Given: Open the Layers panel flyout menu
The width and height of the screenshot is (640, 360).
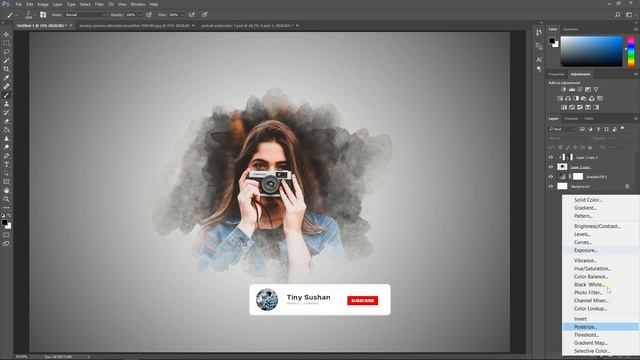Looking at the screenshot, I should (x=636, y=119).
